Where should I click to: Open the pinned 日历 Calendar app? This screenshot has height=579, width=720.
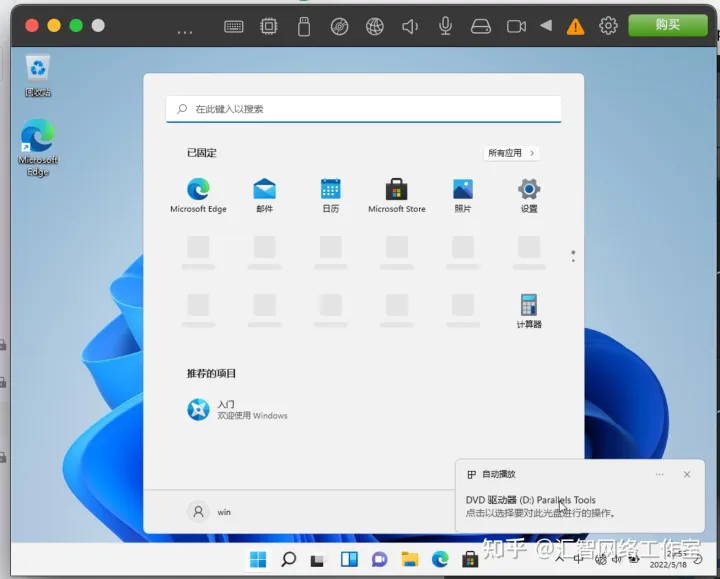[331, 195]
